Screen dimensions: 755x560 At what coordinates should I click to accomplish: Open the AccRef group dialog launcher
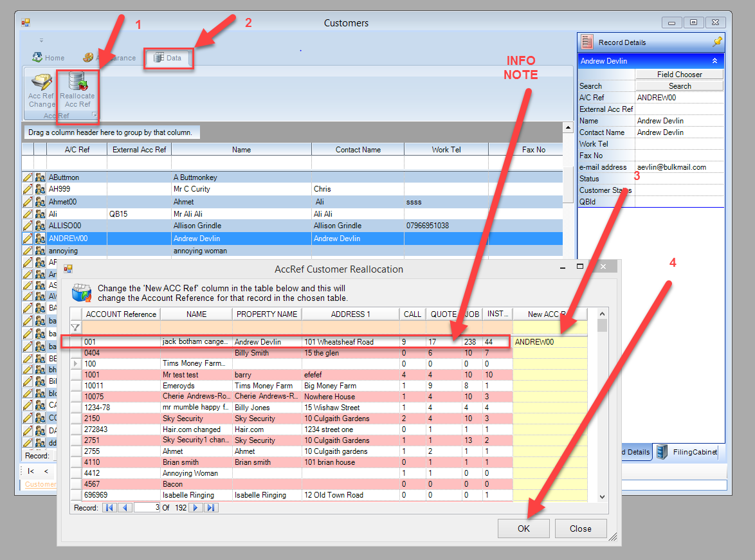pyautogui.click(x=95, y=114)
